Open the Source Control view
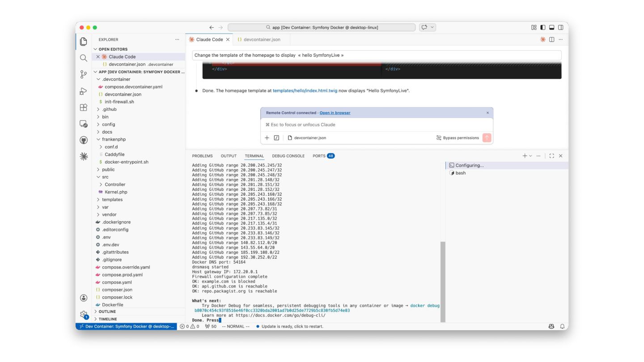Screen dimensions: 644x362 (84, 74)
